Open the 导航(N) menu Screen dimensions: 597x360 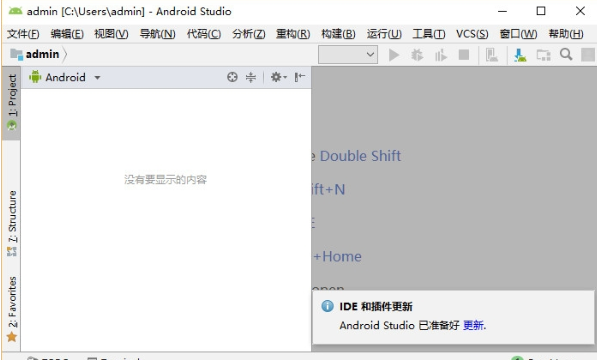pyautogui.click(x=157, y=34)
